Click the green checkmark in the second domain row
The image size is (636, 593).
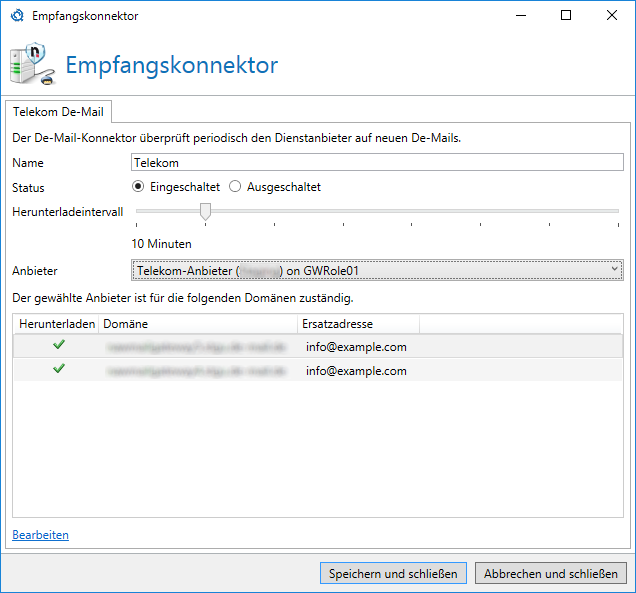[x=59, y=369]
